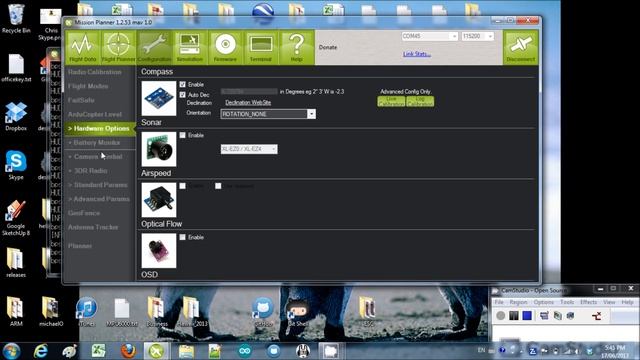Image resolution: width=640 pixels, height=360 pixels.
Task: Open Mission Planner Help
Action: 296,47
